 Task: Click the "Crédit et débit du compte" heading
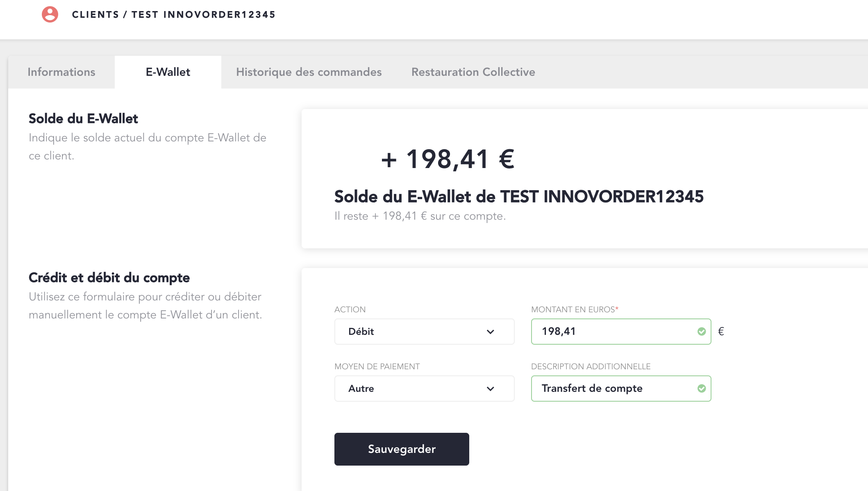pyautogui.click(x=109, y=278)
